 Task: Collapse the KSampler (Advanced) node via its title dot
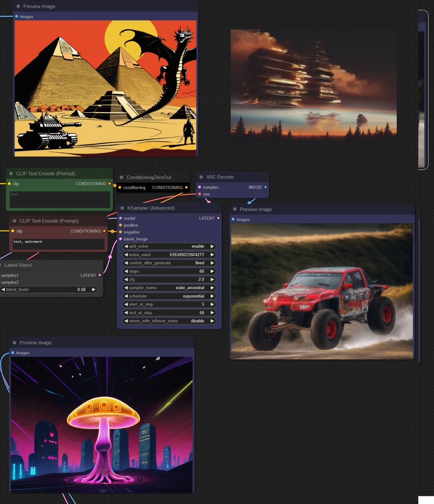(x=122, y=208)
